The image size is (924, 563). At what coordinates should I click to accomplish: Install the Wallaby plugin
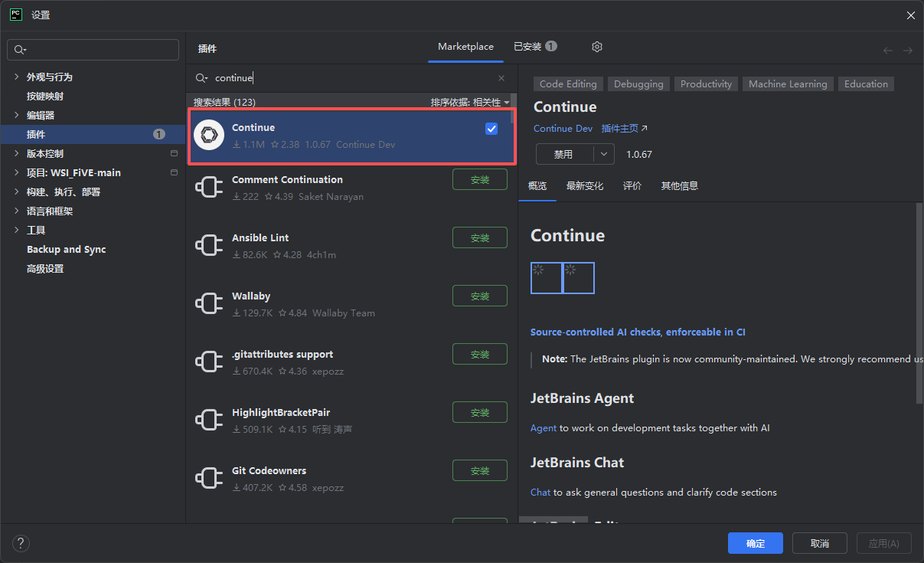(x=480, y=296)
